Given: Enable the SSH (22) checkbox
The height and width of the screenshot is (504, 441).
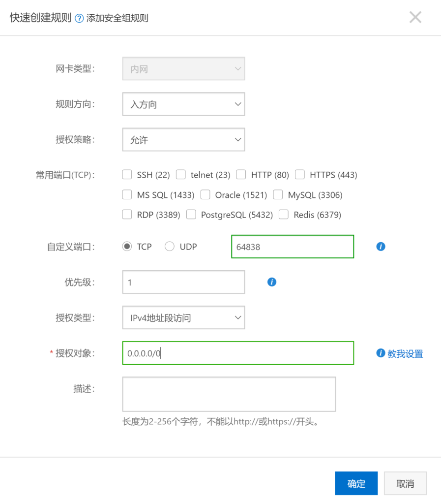Looking at the screenshot, I should tap(127, 175).
